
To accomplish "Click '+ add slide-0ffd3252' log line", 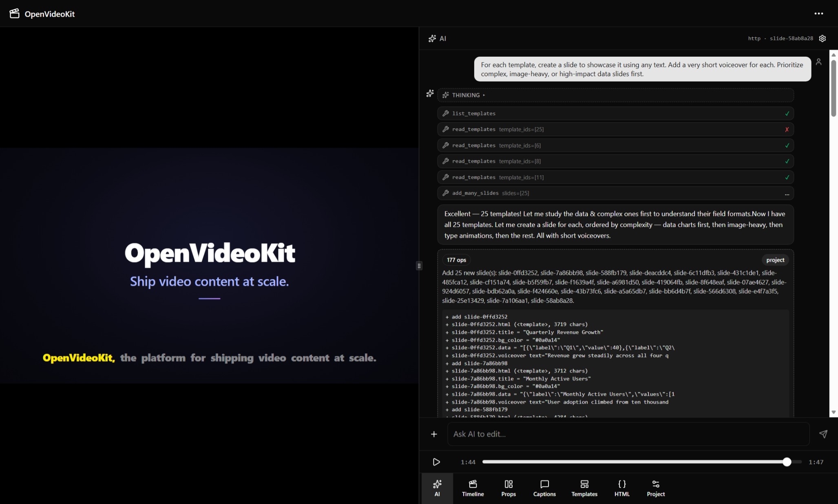I will tap(476, 317).
